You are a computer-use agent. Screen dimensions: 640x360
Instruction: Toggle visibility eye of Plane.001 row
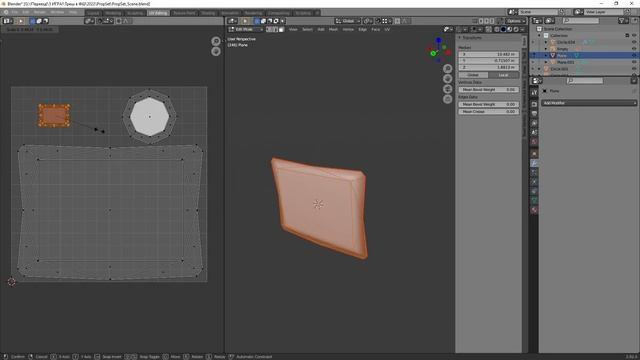pos(634,62)
